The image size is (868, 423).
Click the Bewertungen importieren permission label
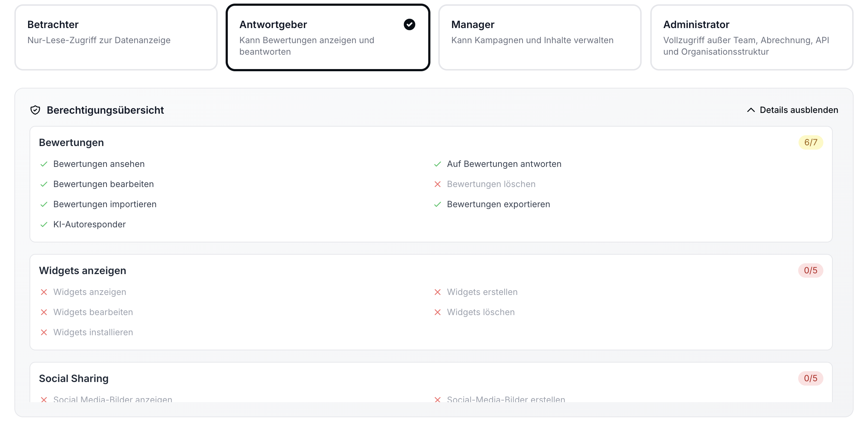[105, 204]
